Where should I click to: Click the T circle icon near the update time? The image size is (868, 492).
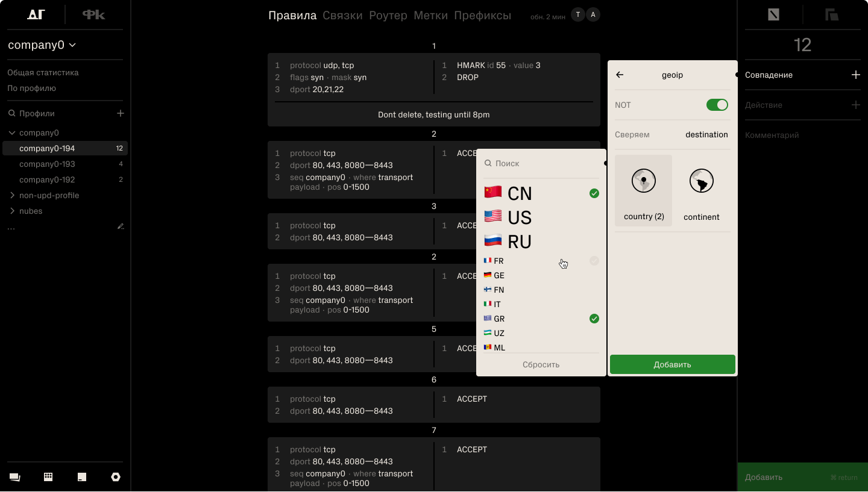click(x=577, y=14)
